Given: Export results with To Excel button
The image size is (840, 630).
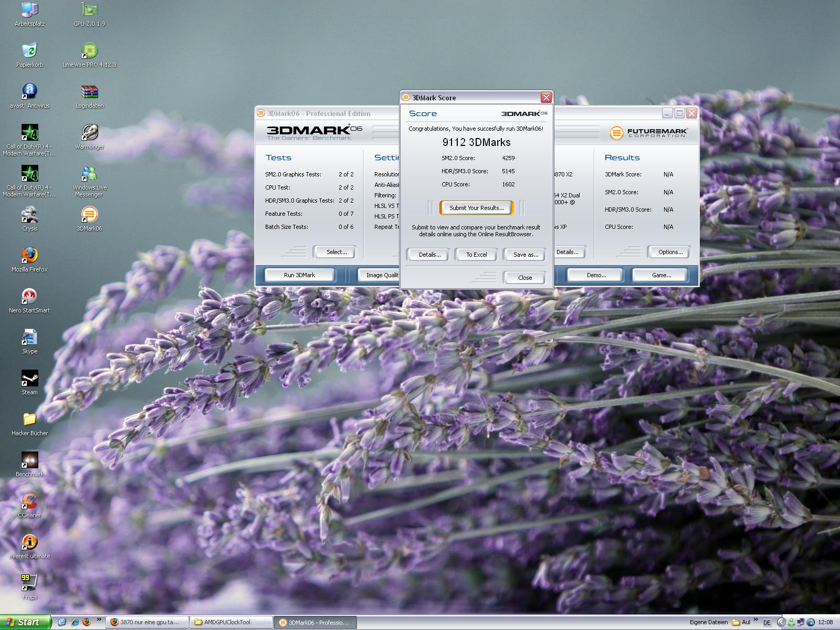Looking at the screenshot, I should (476, 255).
